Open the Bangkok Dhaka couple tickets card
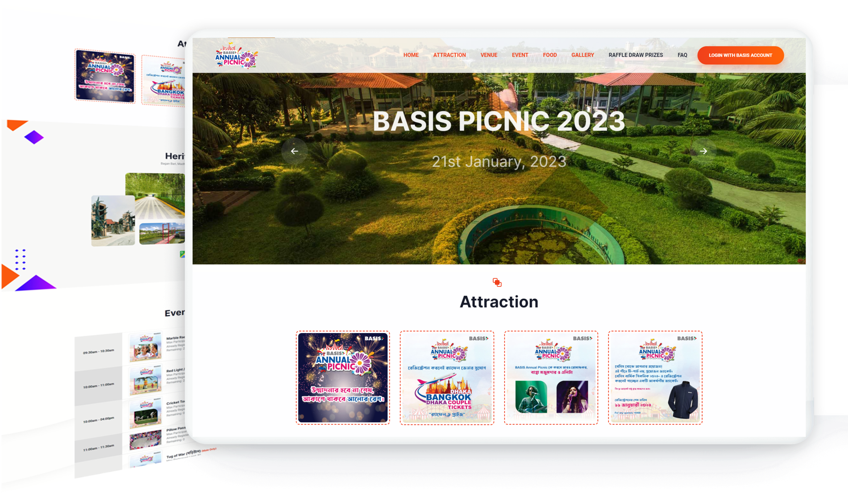 pyautogui.click(x=446, y=377)
